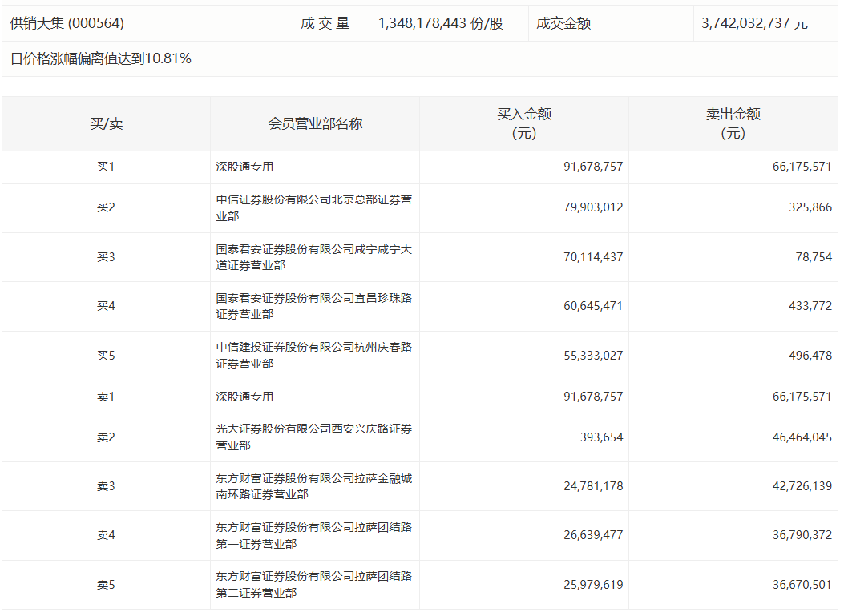Click the 买2 buy amount 79,903,012
The height and width of the screenshot is (616, 844).
click(593, 207)
